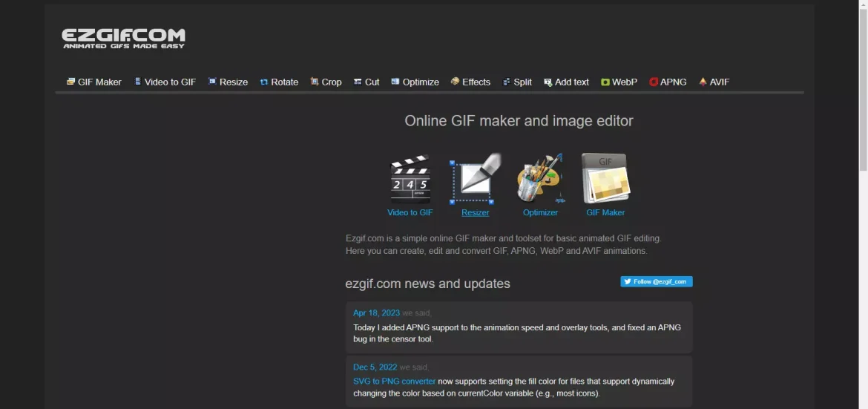Click the 'Ezgif.com is a simple online GIF maker' description

pyautogui.click(x=503, y=244)
